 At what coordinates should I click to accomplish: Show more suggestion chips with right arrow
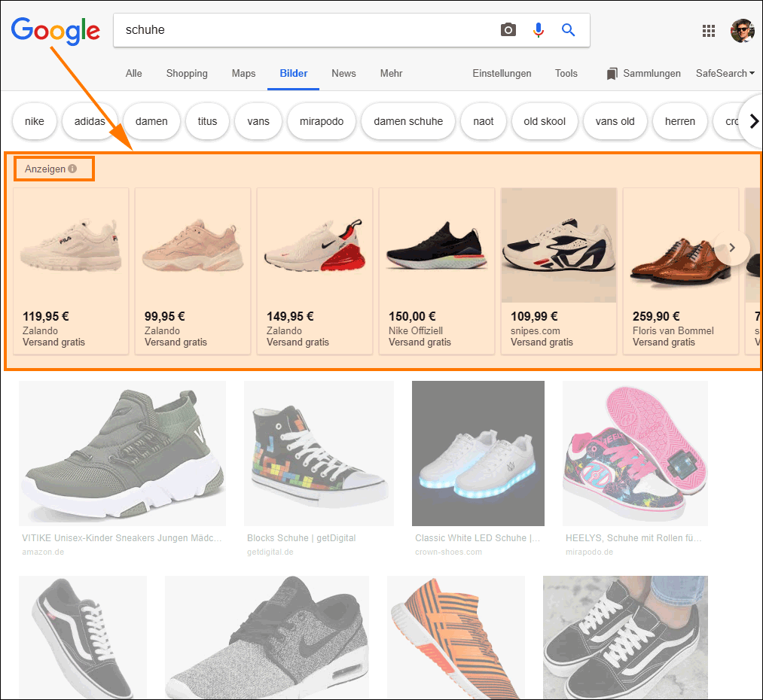pos(754,121)
